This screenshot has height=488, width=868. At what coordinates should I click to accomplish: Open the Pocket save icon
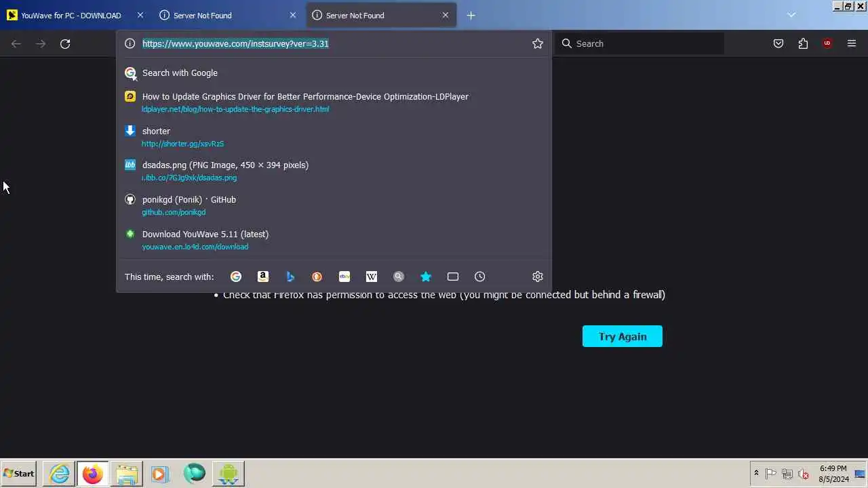pos(778,43)
